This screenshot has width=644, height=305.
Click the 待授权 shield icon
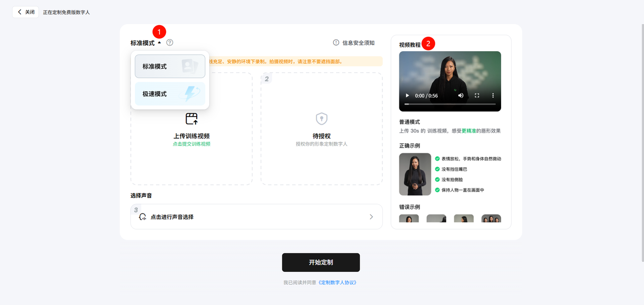(x=321, y=119)
